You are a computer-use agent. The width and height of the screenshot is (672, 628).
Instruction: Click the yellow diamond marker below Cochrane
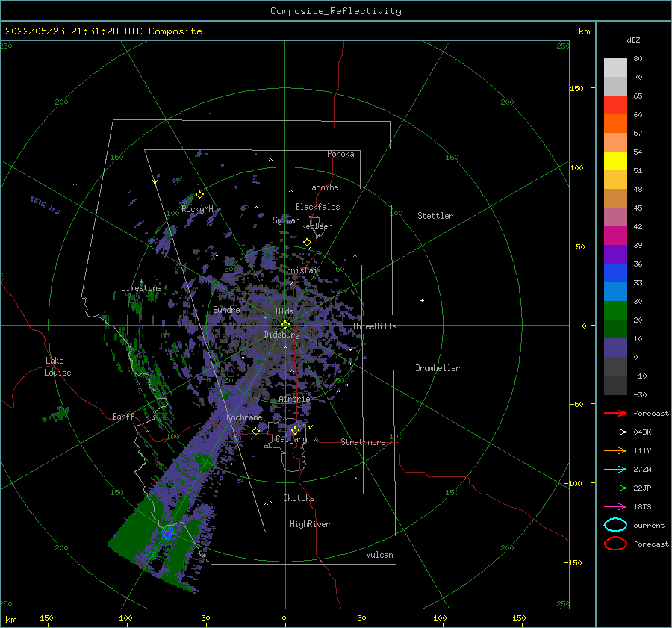(256, 431)
